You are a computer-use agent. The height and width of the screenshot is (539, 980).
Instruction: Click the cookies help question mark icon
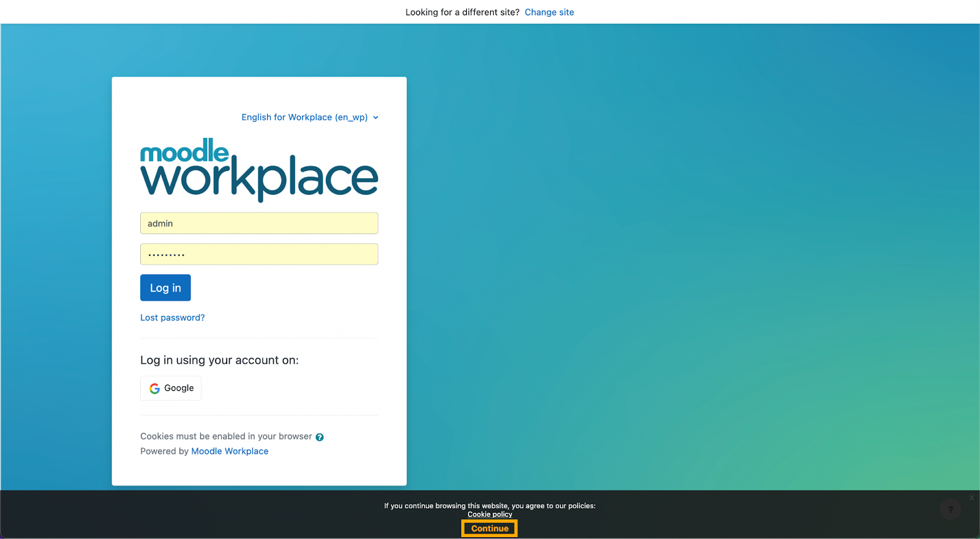tap(320, 437)
